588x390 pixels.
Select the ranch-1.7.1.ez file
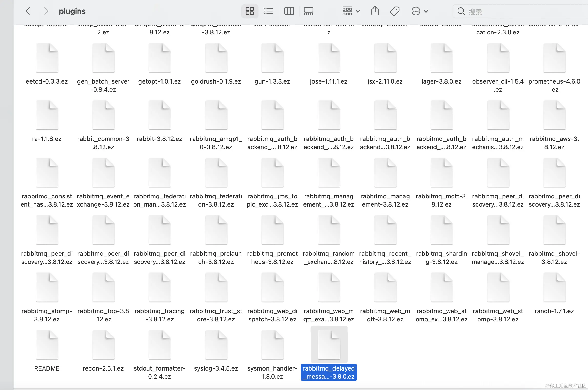(x=554, y=287)
